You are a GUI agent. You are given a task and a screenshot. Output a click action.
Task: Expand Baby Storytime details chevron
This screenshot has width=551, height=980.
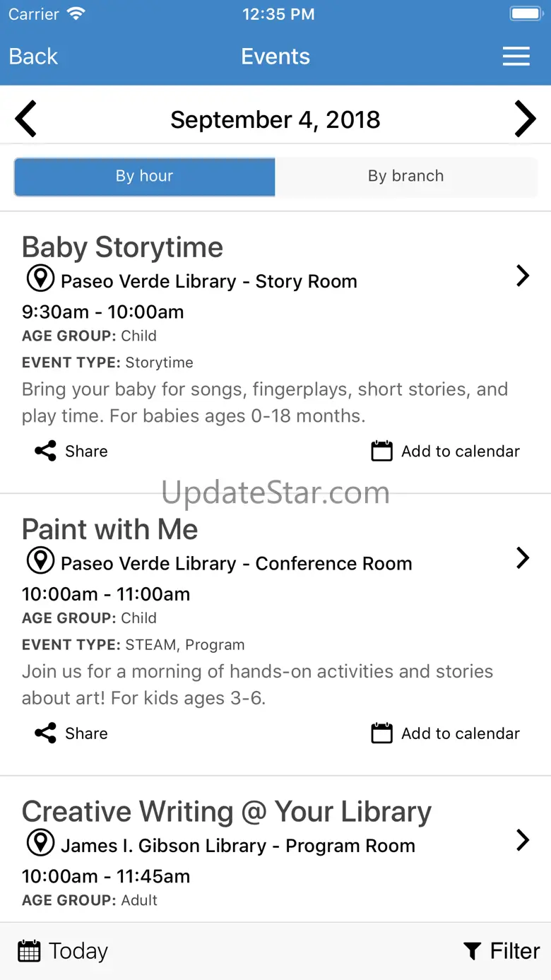click(523, 276)
